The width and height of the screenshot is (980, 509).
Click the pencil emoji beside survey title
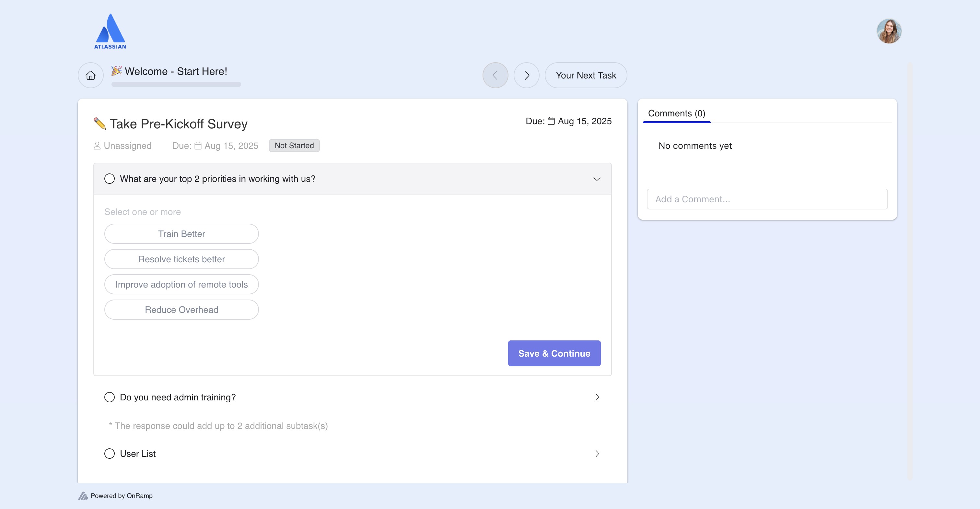[100, 123]
